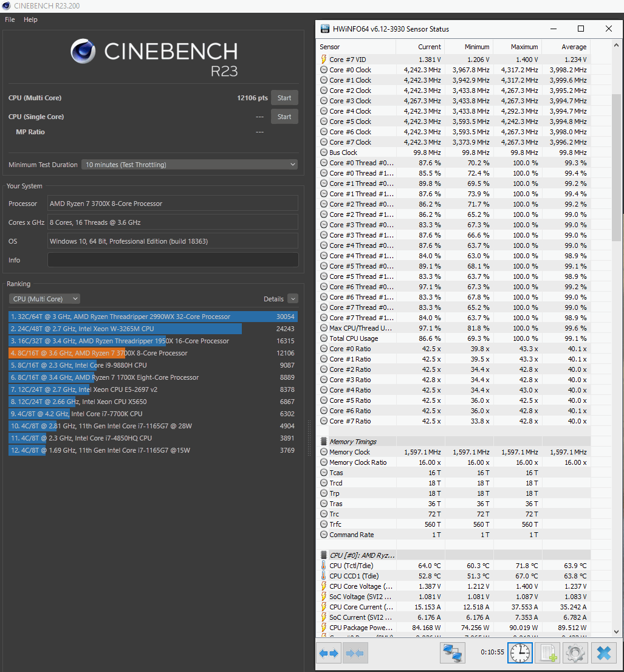
Task: Click the Command Rate sensor icon
Action: point(324,535)
